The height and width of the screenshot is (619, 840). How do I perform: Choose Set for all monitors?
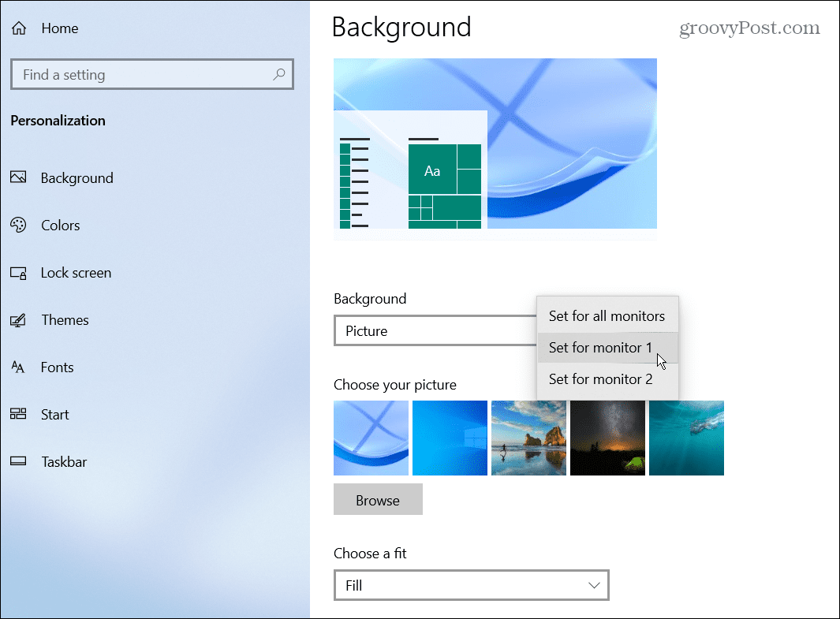pyautogui.click(x=607, y=315)
